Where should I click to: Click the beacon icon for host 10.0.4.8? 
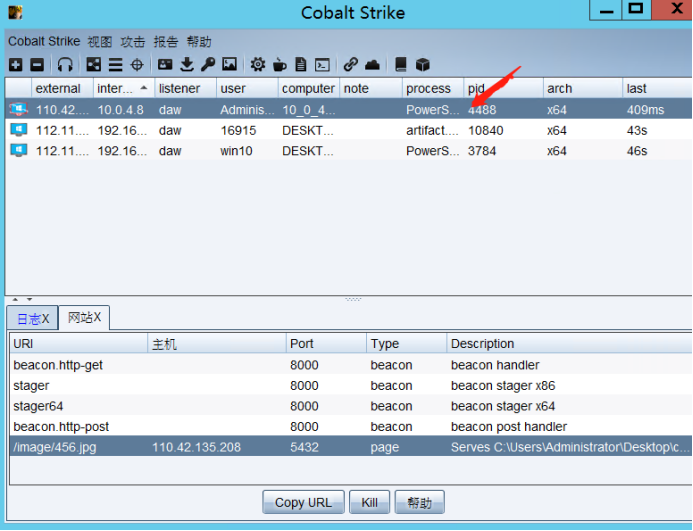tap(19, 109)
